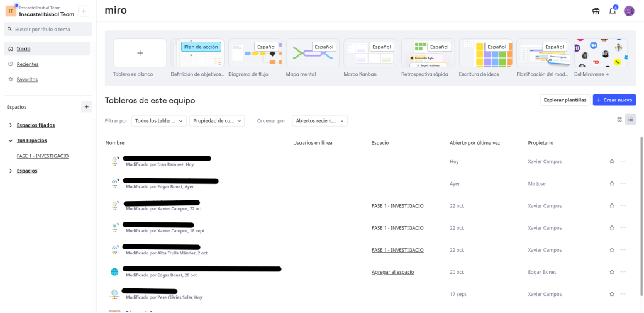The image size is (644, 313).
Task: Switch to list view layout
Action: [x=630, y=119]
